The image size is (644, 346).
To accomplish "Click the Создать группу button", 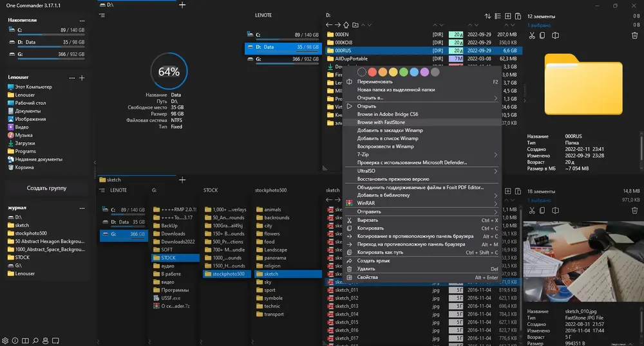I will pyautogui.click(x=46, y=188).
